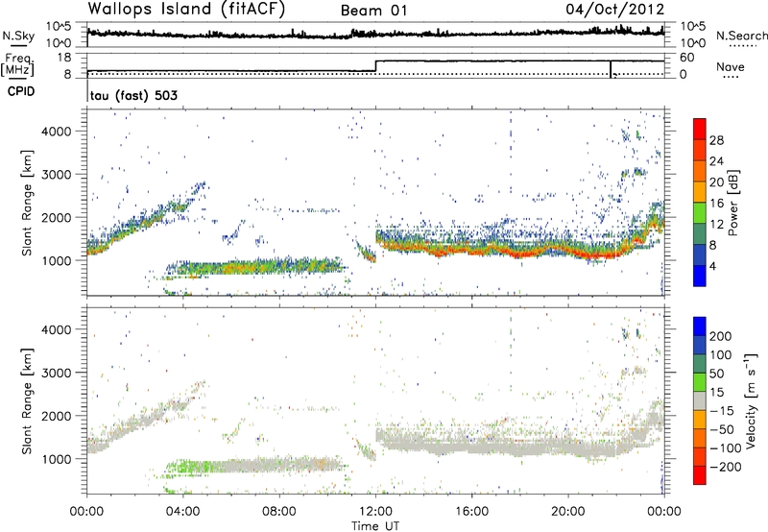Click the sky noise trace in top panel

(375, 34)
